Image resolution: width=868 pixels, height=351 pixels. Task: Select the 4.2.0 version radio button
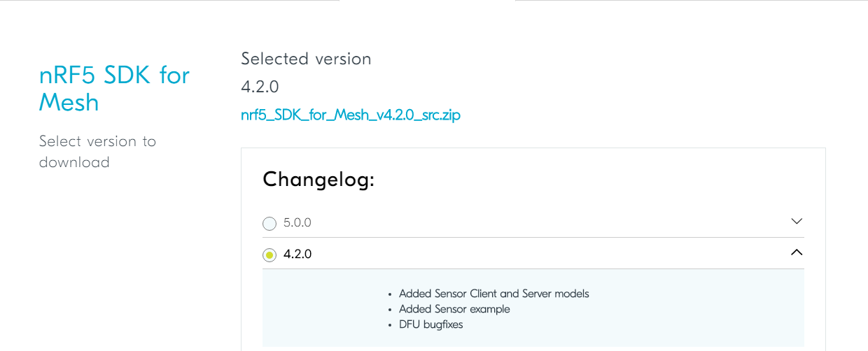point(269,255)
